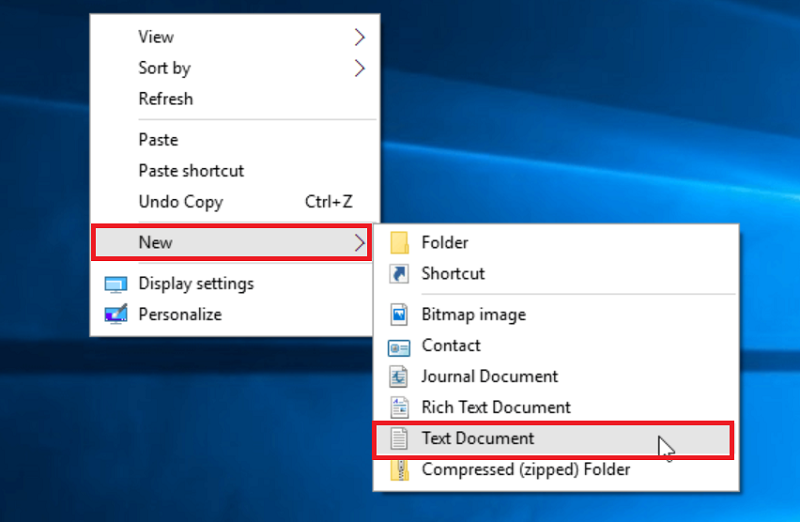Click empty desktop wallpaper to dismiss menu
This screenshot has width=800, height=522.
pos(600,120)
